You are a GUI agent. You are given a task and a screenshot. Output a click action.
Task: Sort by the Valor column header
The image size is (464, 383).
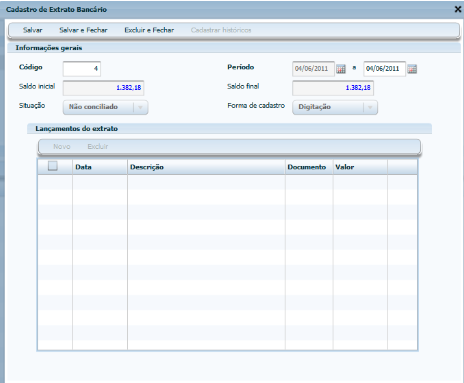point(360,167)
